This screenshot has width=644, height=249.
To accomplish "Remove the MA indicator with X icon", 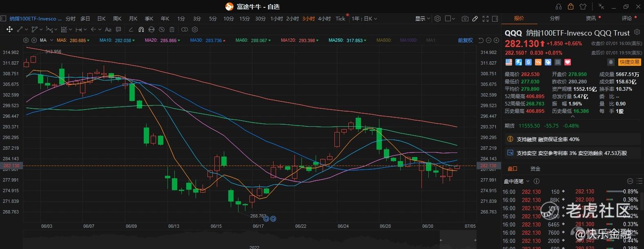I will point(34,40).
